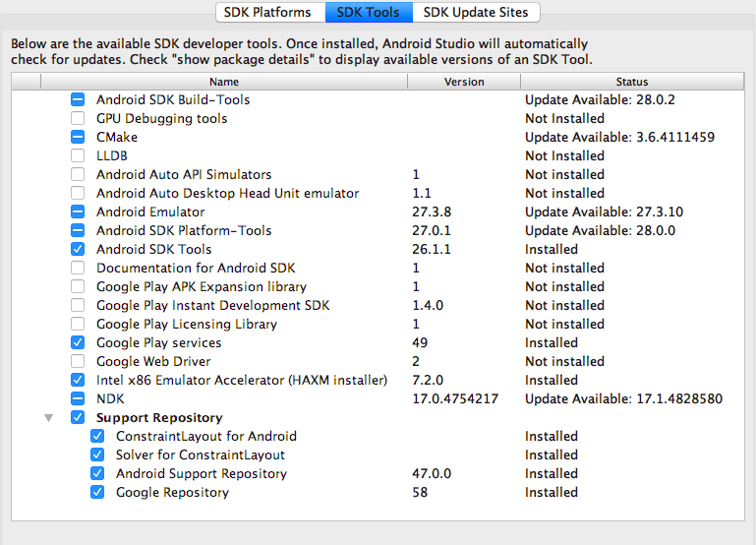The image size is (756, 545).
Task: Click version '49' of Google Play services
Action: click(x=420, y=343)
